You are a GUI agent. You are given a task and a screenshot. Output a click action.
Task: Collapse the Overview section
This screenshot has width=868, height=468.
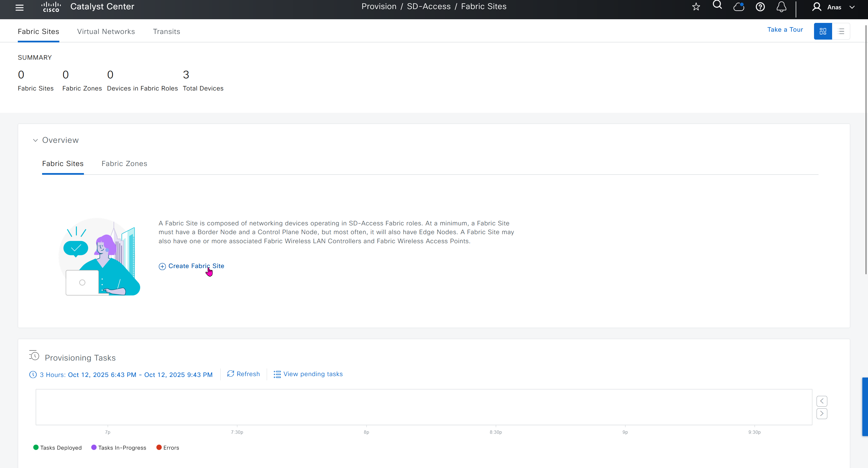[35, 140]
